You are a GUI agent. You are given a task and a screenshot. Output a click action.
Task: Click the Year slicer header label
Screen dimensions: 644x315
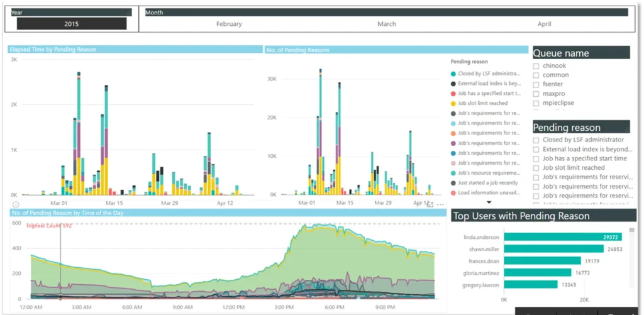point(17,13)
